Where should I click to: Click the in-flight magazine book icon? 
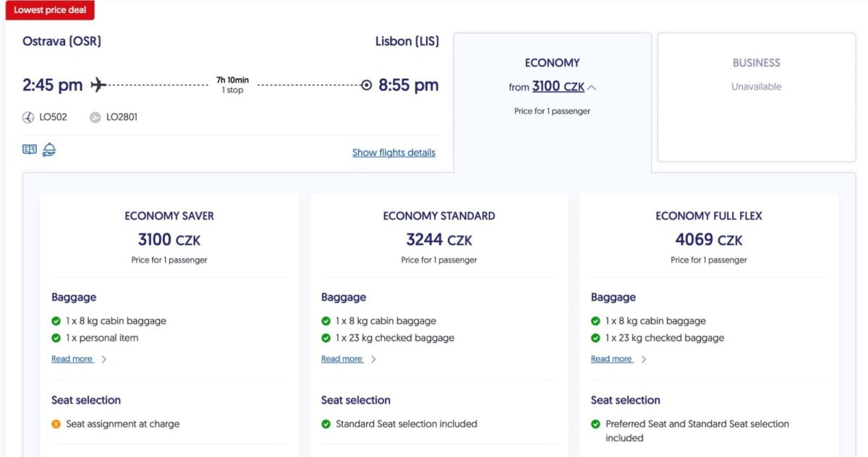pos(30,150)
